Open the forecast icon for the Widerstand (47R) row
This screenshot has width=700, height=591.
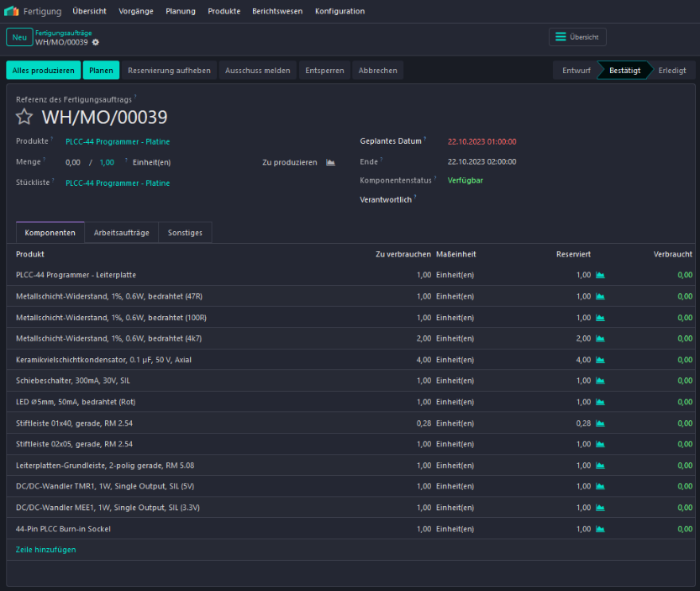601,297
